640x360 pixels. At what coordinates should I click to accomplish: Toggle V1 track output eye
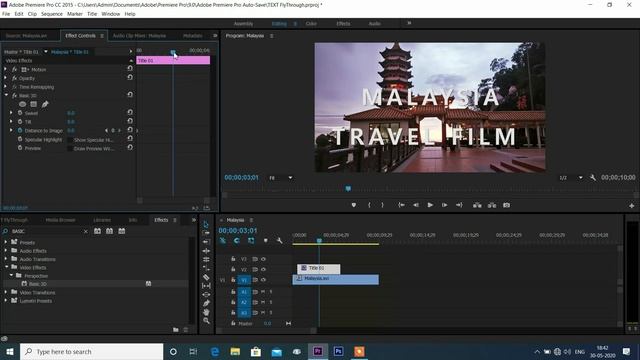point(263,280)
